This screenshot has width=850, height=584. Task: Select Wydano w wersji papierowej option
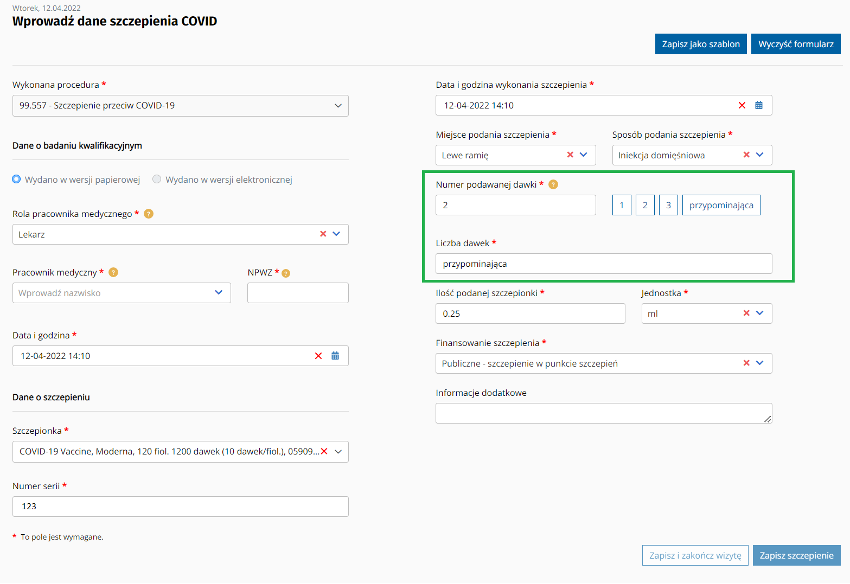tap(16, 180)
